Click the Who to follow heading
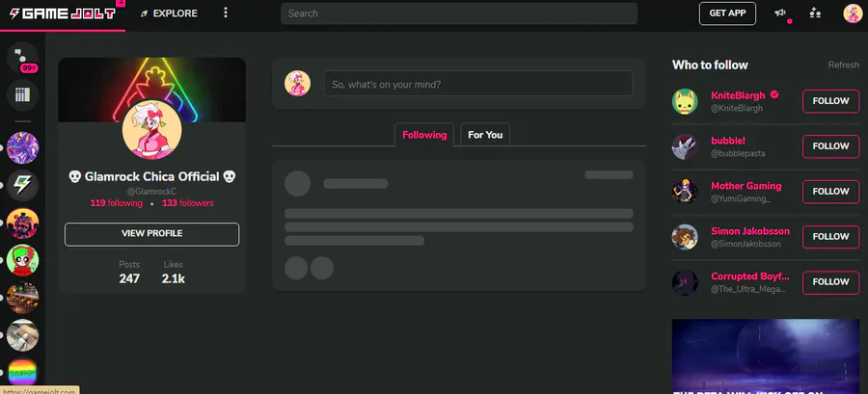 point(710,66)
